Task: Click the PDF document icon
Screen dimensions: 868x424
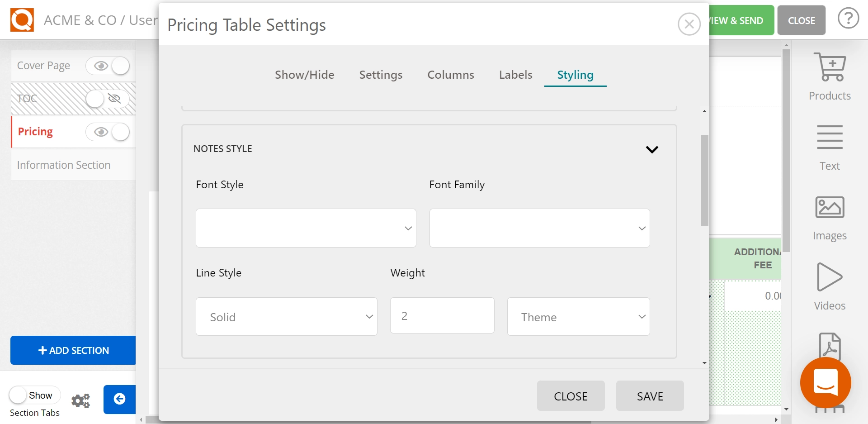Action: click(x=829, y=345)
